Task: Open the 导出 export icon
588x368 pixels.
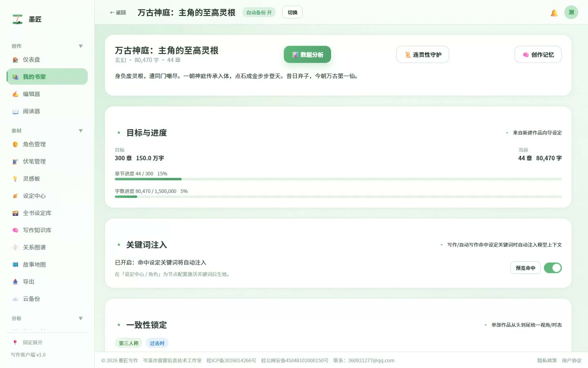Action: [x=15, y=282]
